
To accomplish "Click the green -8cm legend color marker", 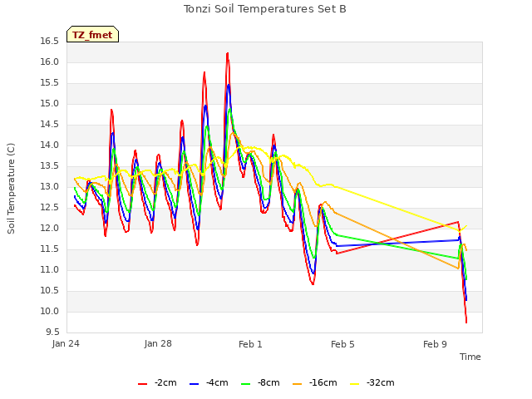I will [246, 384].
